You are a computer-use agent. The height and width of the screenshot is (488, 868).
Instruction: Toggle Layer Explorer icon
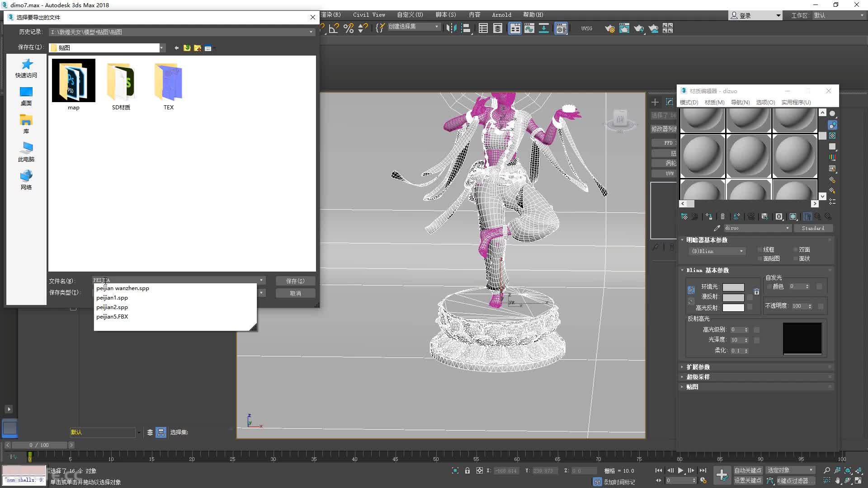[x=498, y=28]
